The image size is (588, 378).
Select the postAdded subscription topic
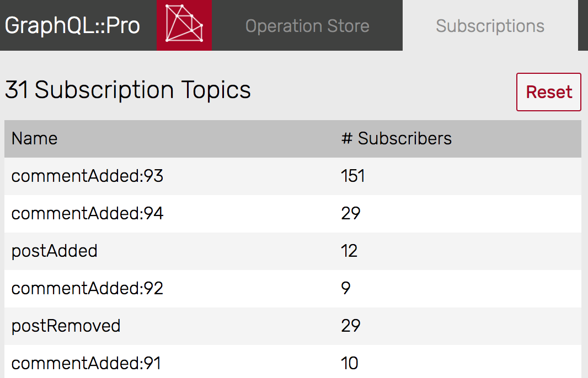tap(55, 251)
